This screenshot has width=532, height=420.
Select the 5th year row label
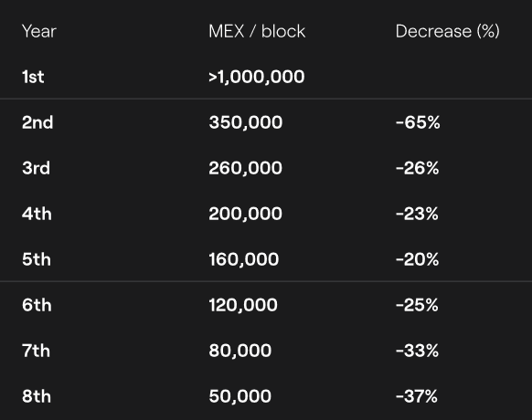tap(37, 259)
